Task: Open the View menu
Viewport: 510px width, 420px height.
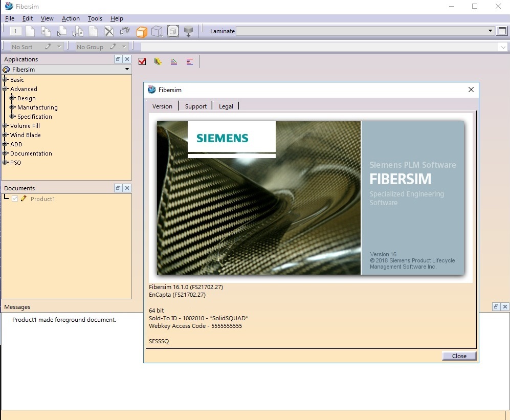Action: [47, 18]
